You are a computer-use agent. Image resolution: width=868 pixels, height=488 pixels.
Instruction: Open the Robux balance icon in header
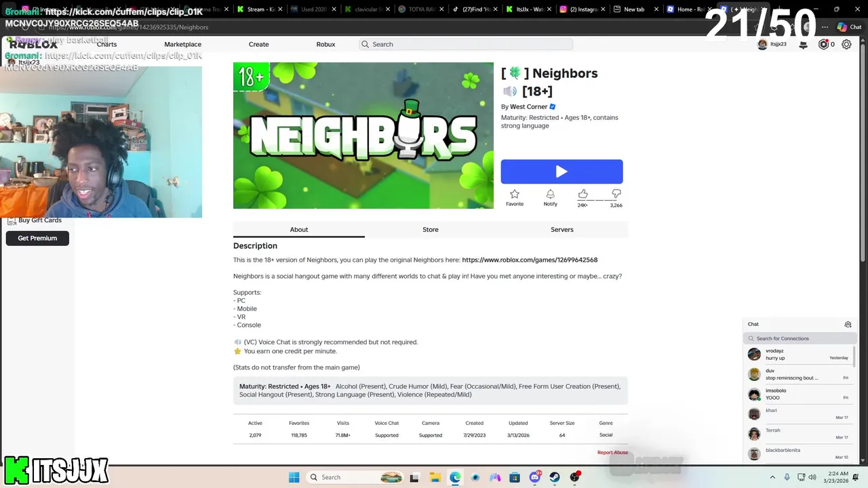[824, 44]
